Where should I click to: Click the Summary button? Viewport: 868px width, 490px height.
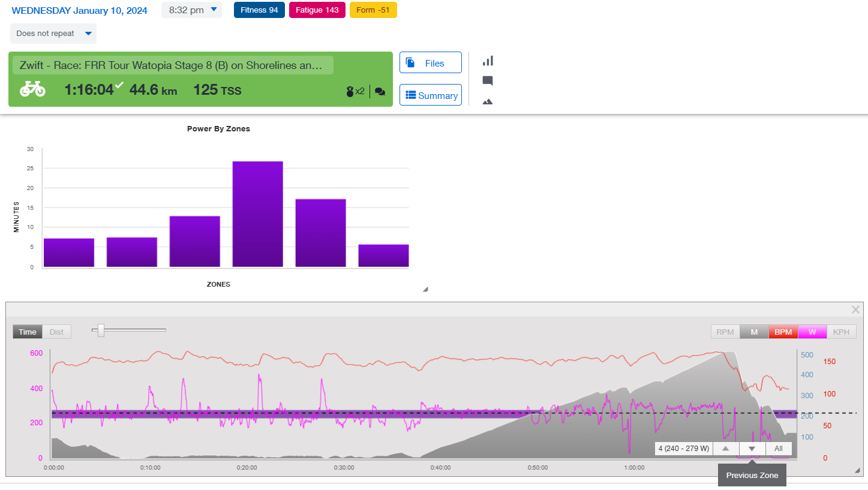coord(430,95)
